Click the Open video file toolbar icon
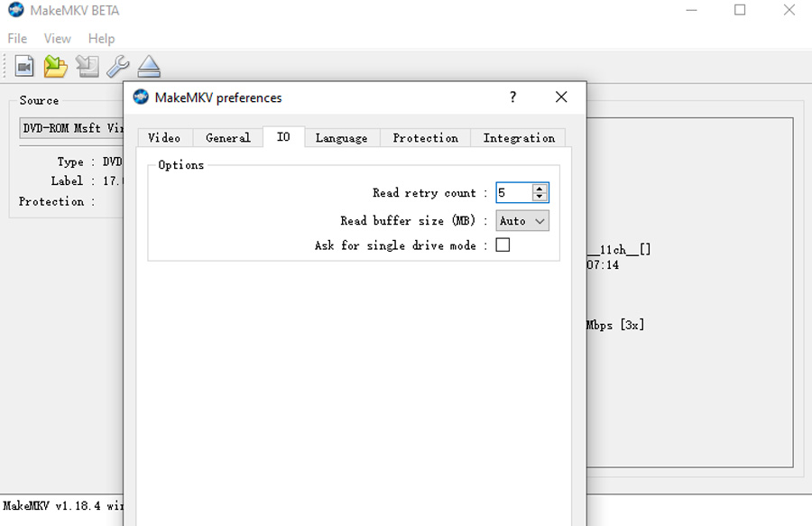Screen dimensions: 812x526 [x=24, y=66]
